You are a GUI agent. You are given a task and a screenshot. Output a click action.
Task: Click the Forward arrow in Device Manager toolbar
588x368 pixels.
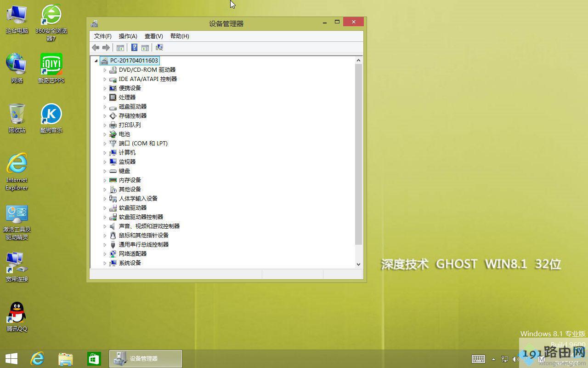(x=106, y=47)
